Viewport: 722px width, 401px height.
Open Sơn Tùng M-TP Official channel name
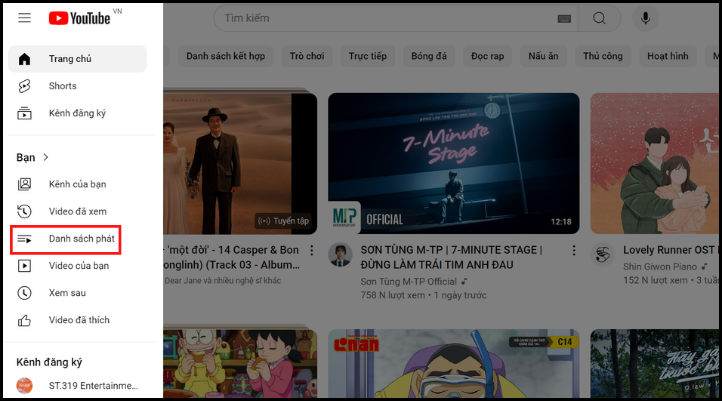click(x=408, y=281)
